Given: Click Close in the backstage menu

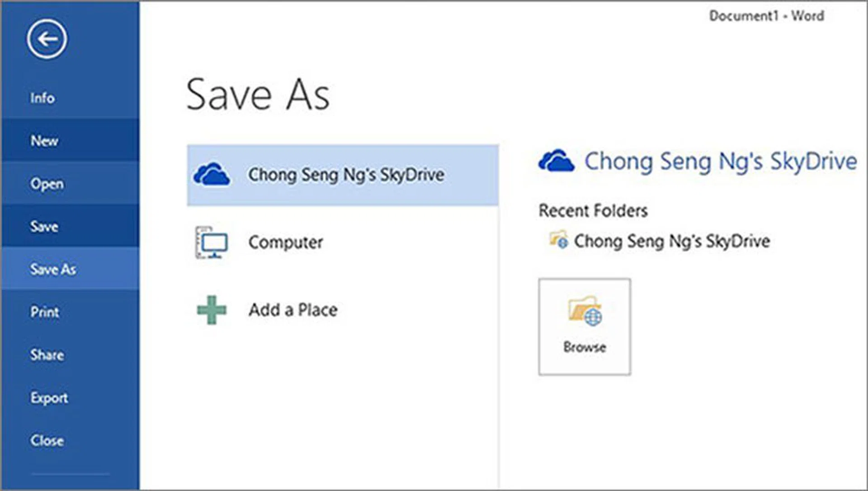Looking at the screenshot, I should tap(47, 440).
